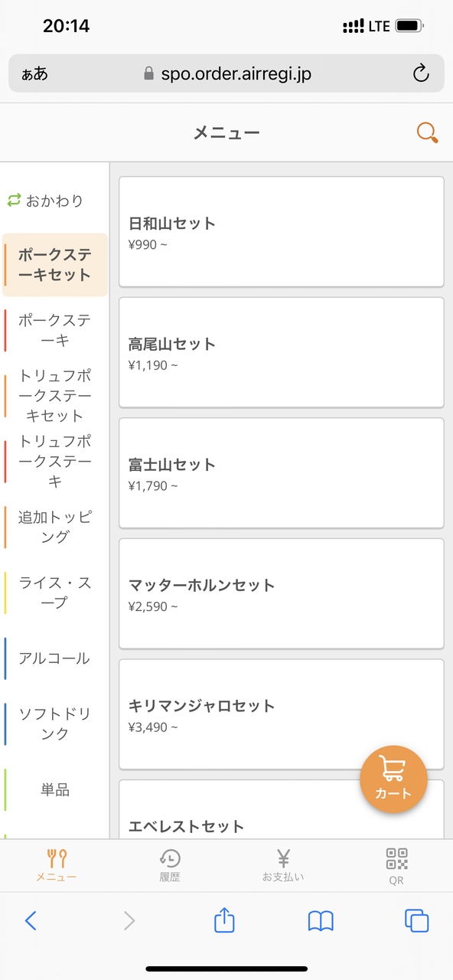The width and height of the screenshot is (453, 980).
Task: Switch to the 履歴 history tab
Action: pos(170,865)
